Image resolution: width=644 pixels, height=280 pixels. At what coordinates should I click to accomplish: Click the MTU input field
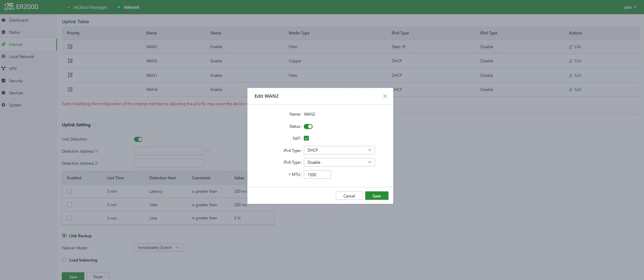coord(317,175)
